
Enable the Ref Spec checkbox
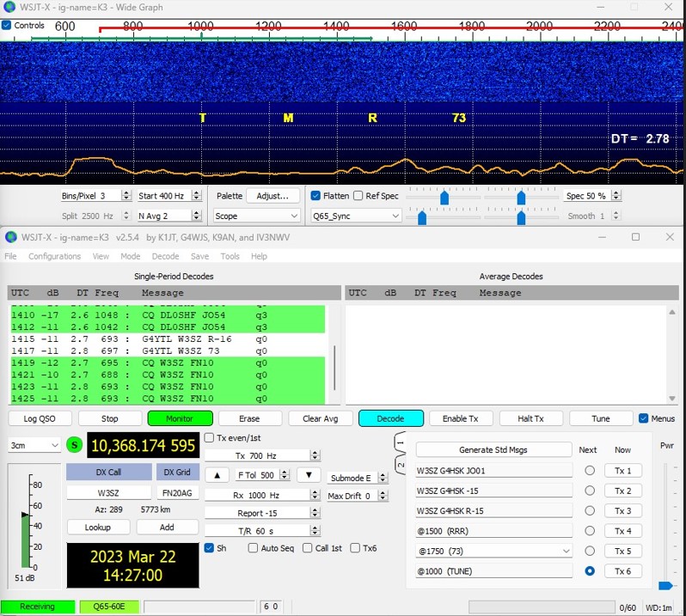tap(358, 196)
